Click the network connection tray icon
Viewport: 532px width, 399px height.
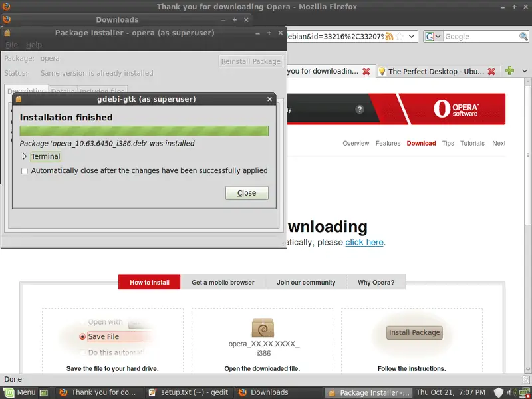525,392
